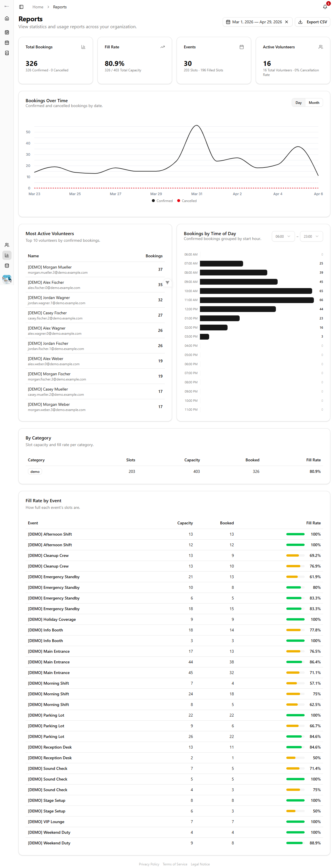Select the [DEMO] Jordan Wagner volunteer row
332x868 pixels.
click(x=95, y=300)
